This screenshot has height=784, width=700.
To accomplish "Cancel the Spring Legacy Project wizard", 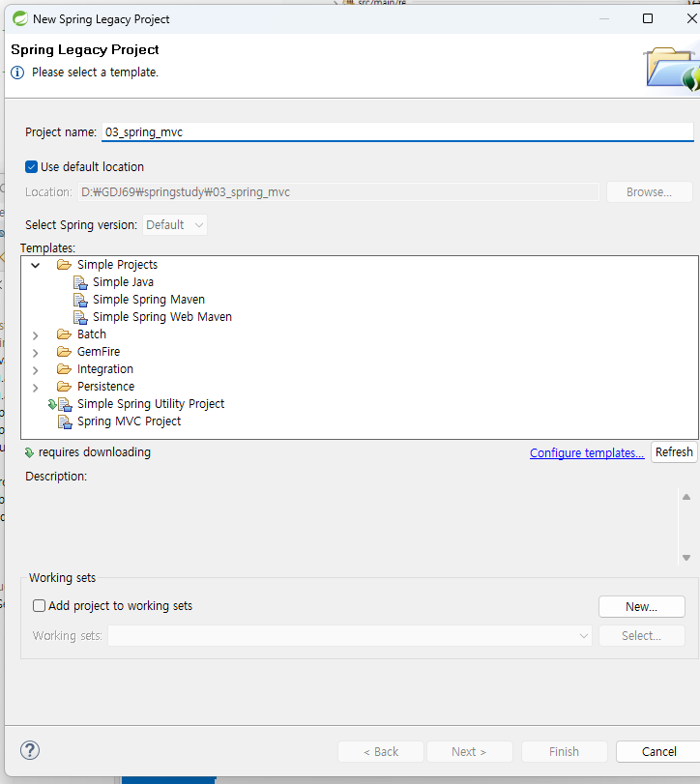I will [x=658, y=751].
